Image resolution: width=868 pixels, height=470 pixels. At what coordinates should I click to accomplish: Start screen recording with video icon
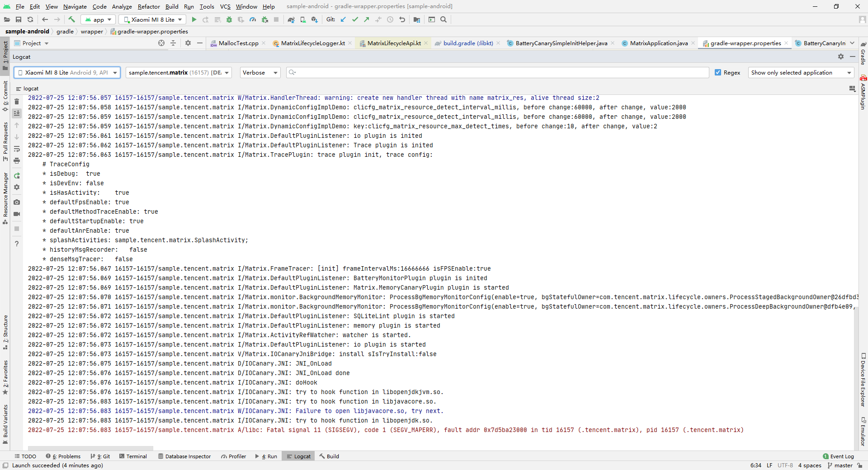coord(17,214)
